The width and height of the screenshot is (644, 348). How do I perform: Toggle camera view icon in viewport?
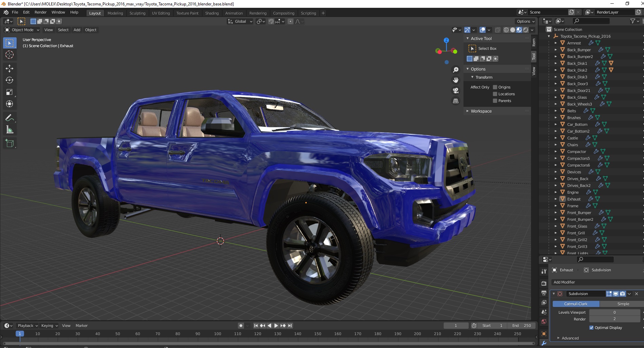coord(456,91)
